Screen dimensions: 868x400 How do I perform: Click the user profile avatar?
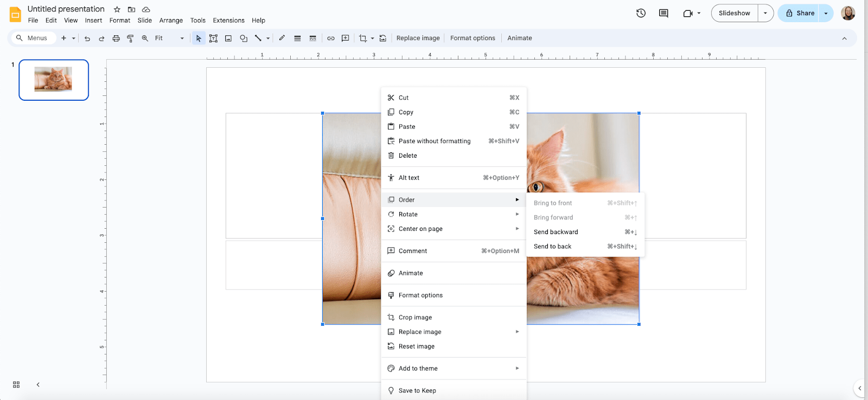point(848,13)
